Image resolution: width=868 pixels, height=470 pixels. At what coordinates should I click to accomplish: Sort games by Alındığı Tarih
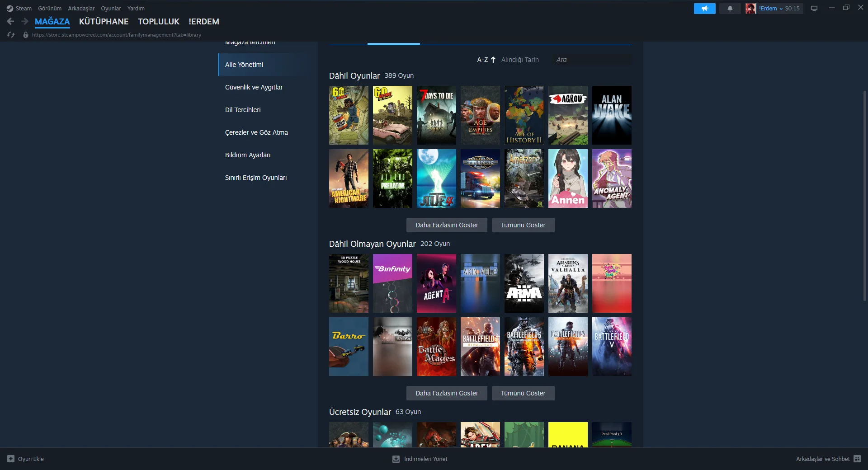[x=520, y=60]
